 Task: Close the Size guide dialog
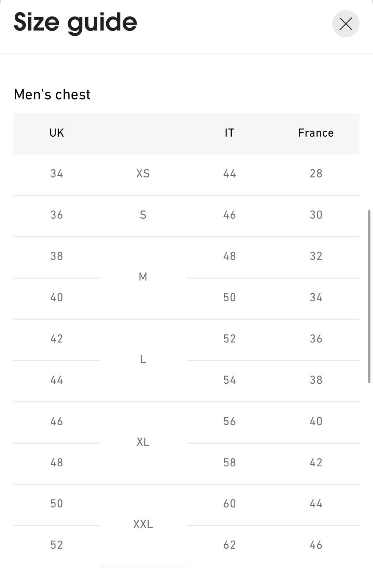click(345, 24)
